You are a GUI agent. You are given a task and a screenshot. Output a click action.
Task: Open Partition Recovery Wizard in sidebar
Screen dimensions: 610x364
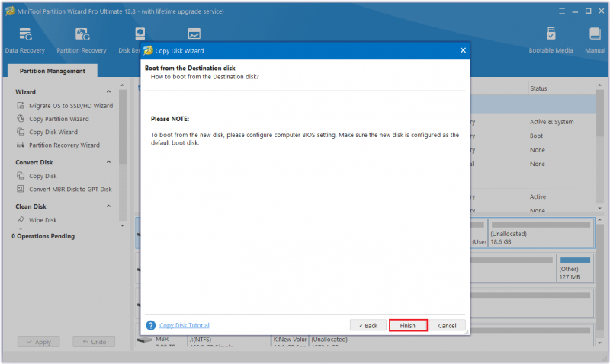[59, 145]
